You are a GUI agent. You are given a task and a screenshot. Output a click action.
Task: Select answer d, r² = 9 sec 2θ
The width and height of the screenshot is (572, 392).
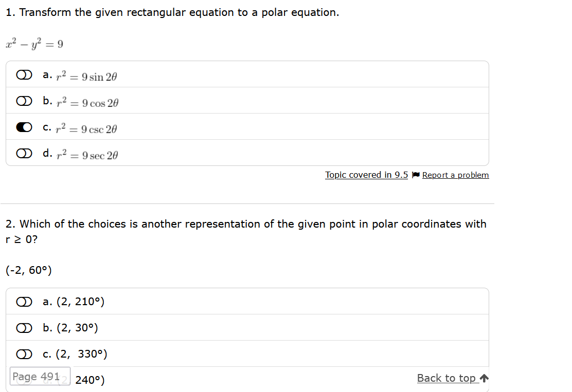tap(24, 153)
